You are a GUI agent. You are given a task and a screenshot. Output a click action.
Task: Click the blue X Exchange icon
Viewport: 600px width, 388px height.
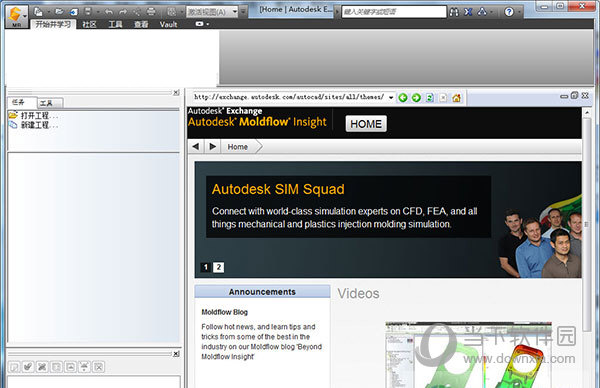tap(468, 12)
